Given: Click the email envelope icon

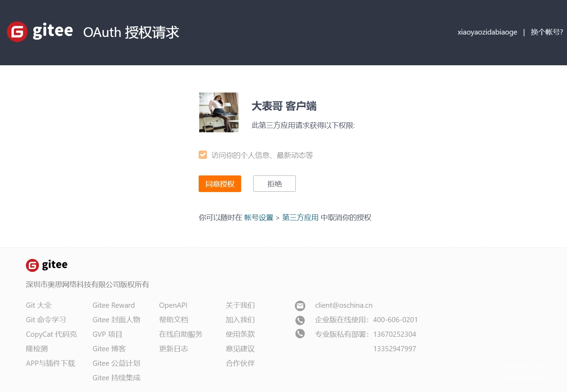Looking at the screenshot, I should 300,306.
